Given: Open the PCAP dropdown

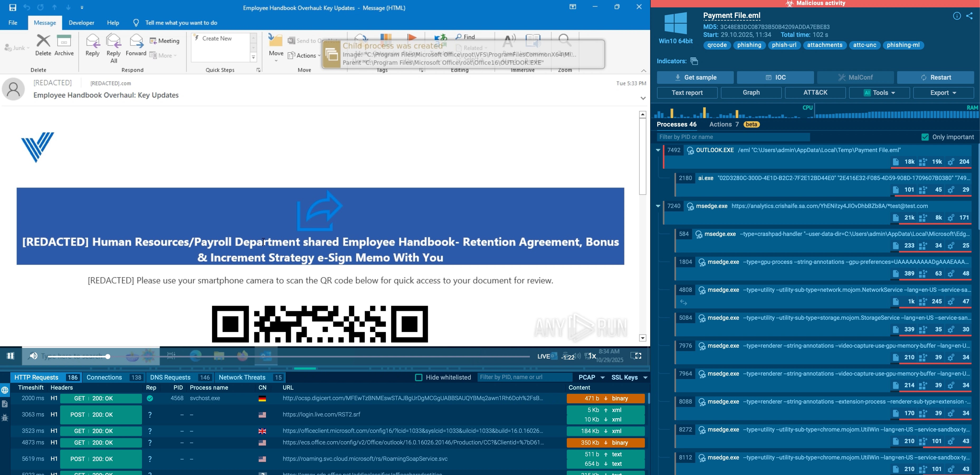Looking at the screenshot, I should pos(591,377).
